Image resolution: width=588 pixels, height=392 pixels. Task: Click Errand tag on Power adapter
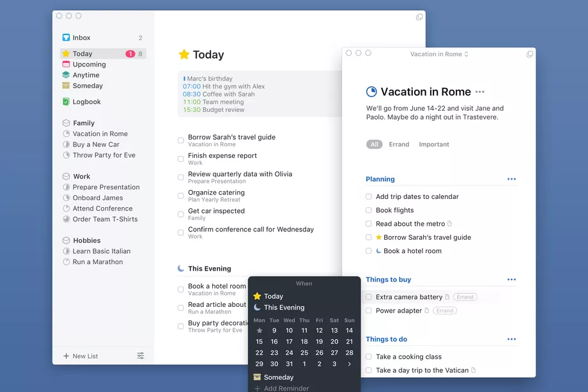tap(445, 311)
